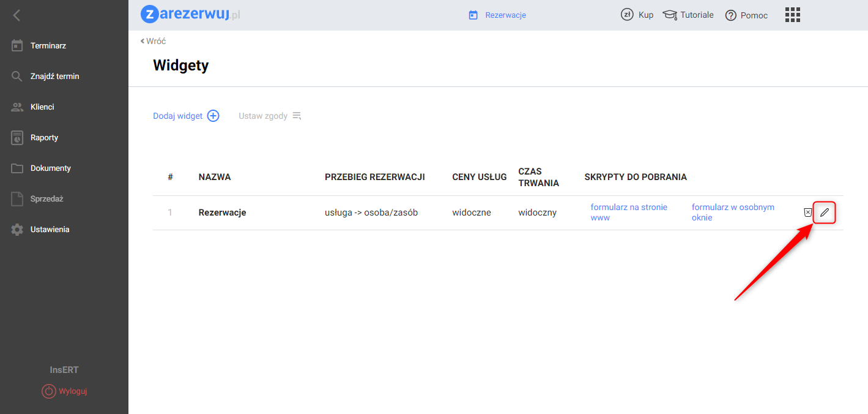Click the 'widoczny' cell under Czas trwania
The image size is (868, 414).
point(538,213)
